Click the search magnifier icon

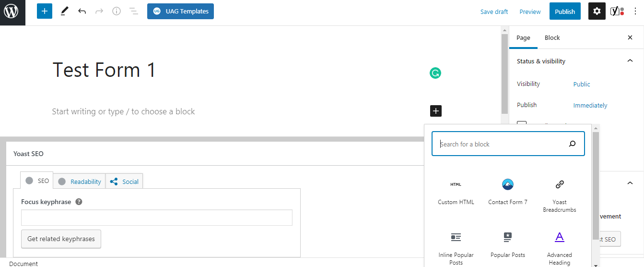tap(572, 144)
